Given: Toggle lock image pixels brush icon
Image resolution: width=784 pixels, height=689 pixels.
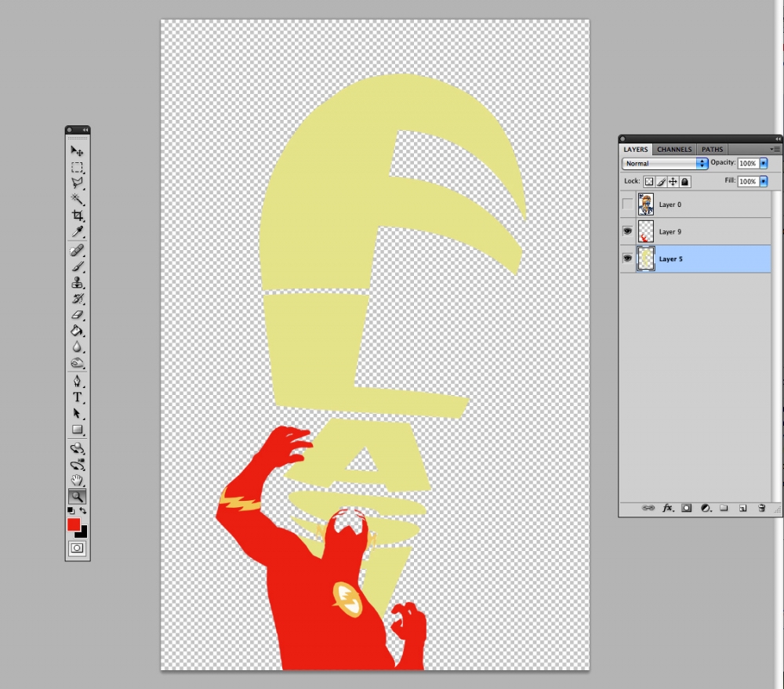Looking at the screenshot, I should tap(661, 182).
